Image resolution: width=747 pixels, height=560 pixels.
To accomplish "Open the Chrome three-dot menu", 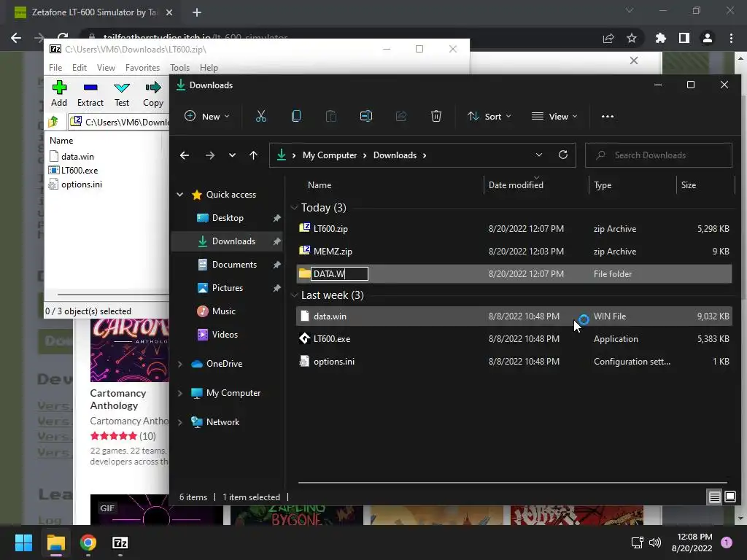I will click(731, 38).
